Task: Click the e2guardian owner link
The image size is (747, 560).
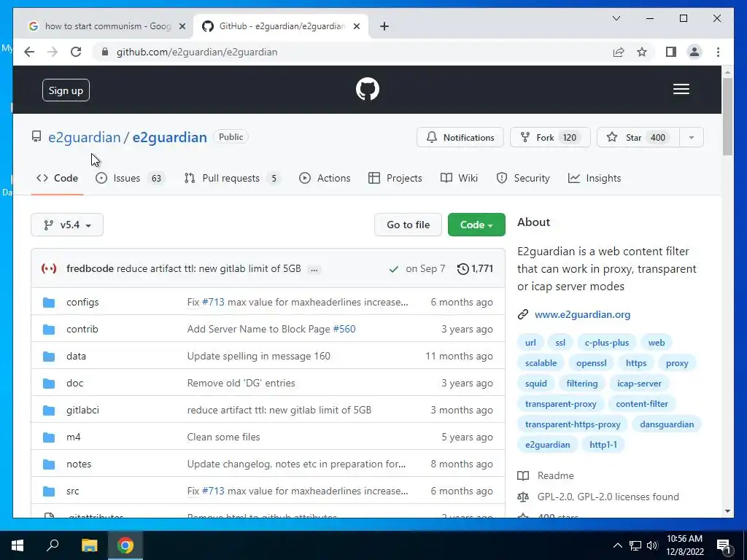Action: (x=85, y=138)
